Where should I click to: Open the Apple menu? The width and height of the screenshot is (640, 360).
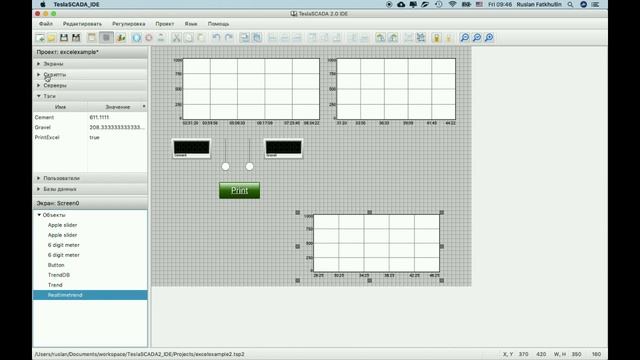click(x=43, y=4)
